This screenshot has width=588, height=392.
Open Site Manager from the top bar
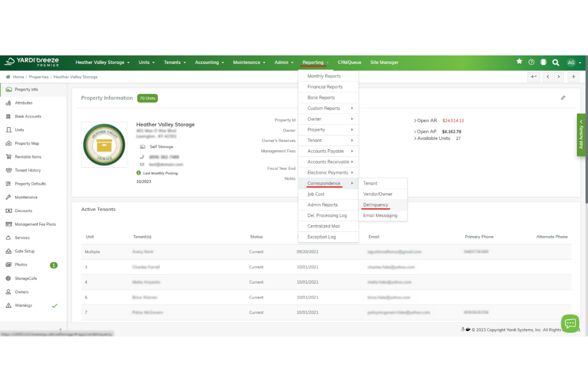[x=384, y=62]
